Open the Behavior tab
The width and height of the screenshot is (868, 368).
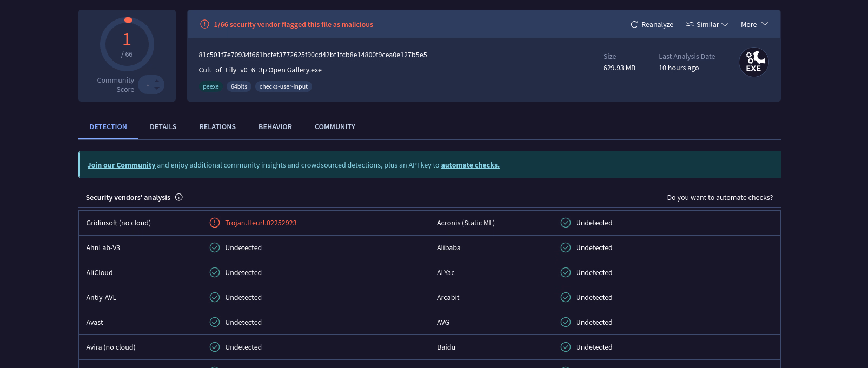pyautogui.click(x=275, y=127)
